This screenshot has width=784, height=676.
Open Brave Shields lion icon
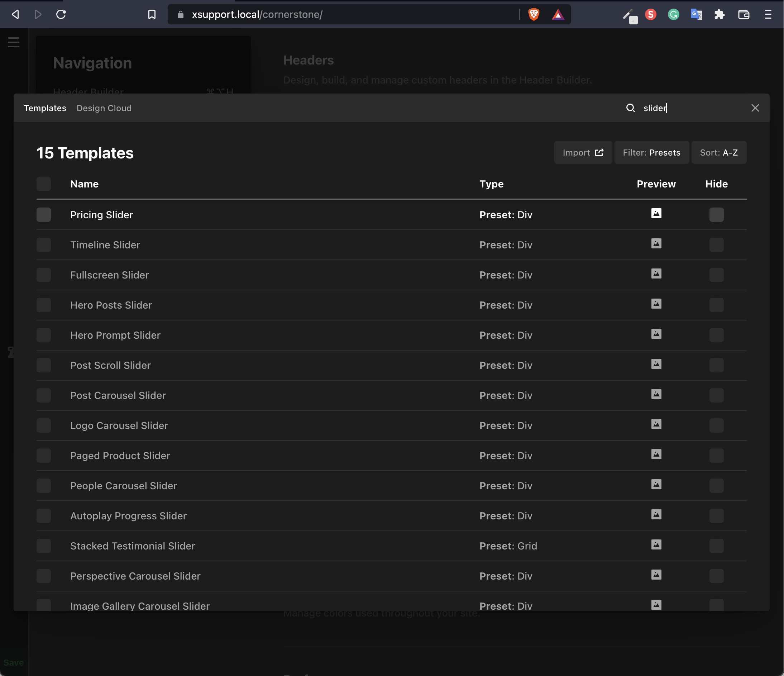pos(534,14)
